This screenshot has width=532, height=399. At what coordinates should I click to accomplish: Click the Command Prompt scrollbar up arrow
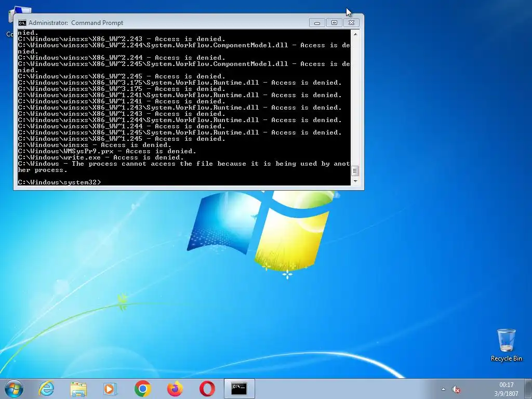point(355,34)
